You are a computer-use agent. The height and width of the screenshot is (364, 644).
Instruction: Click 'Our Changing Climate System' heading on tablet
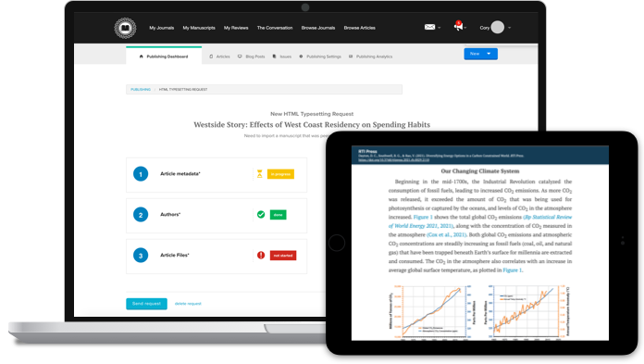point(479,171)
